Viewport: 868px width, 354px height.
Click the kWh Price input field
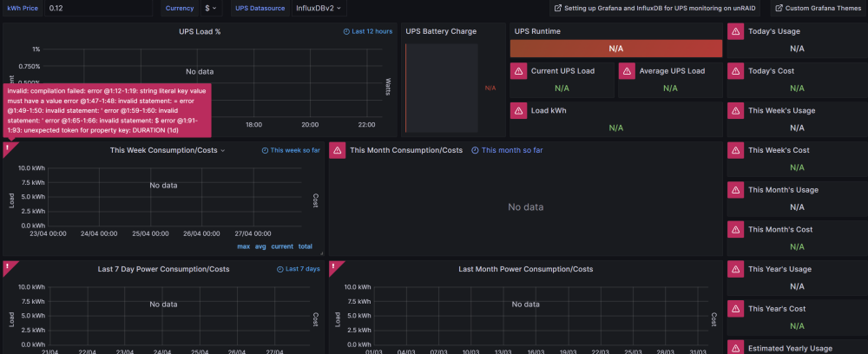point(98,9)
